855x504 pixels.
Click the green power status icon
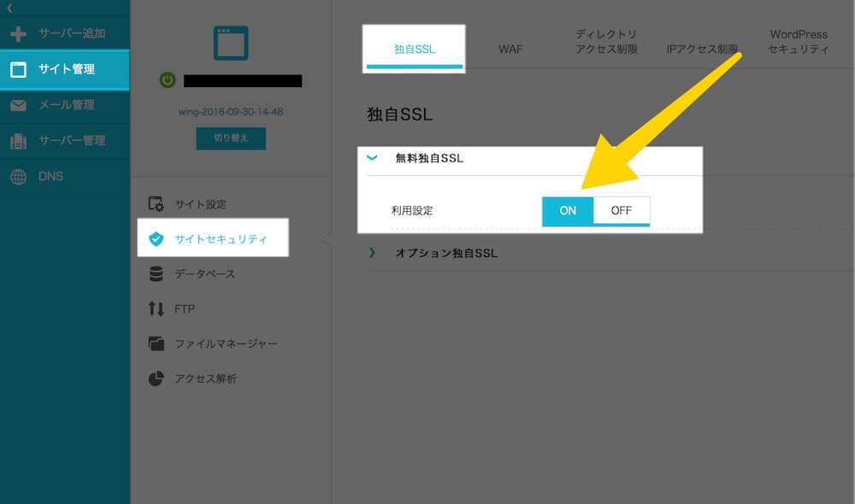coord(168,80)
